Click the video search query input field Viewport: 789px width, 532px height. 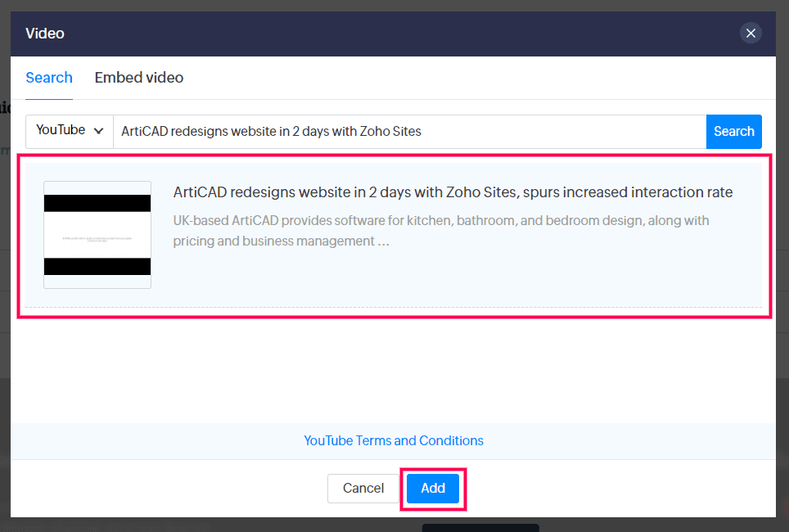tap(409, 132)
